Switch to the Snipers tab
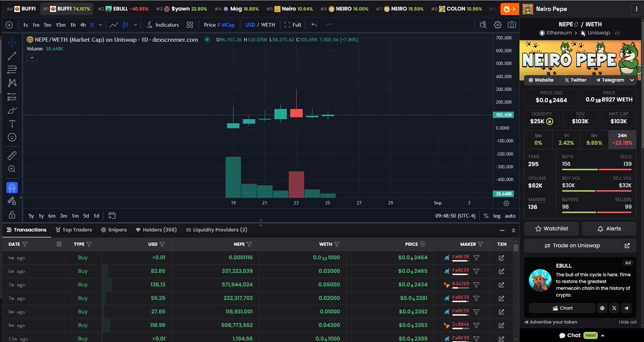 click(x=114, y=230)
